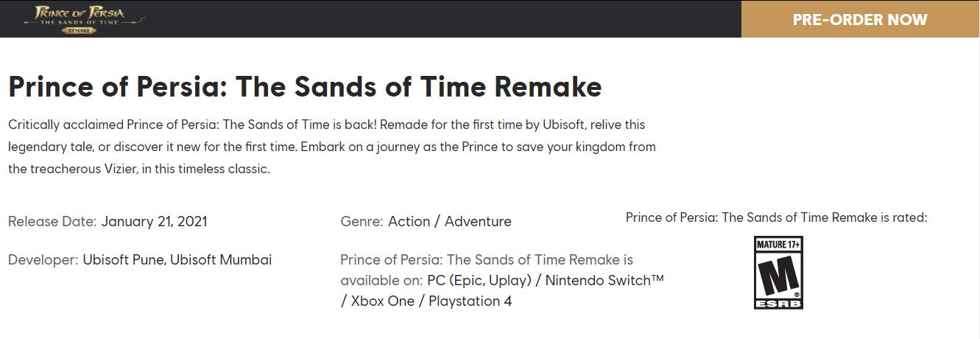Click the page title Prince of Persia heading
The height and width of the screenshot is (339, 980).
[305, 87]
